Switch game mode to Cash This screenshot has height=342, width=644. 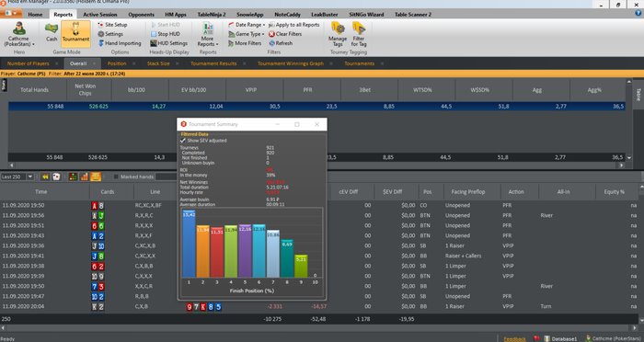point(52,32)
